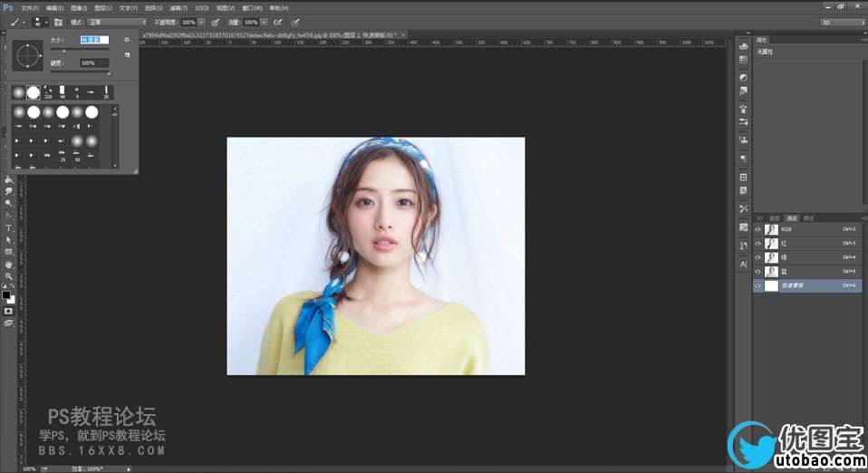Select the Pen tool

8,216
